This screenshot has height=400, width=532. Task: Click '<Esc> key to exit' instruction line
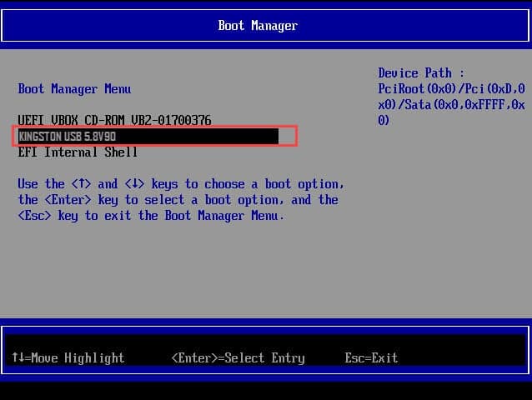[151, 216]
